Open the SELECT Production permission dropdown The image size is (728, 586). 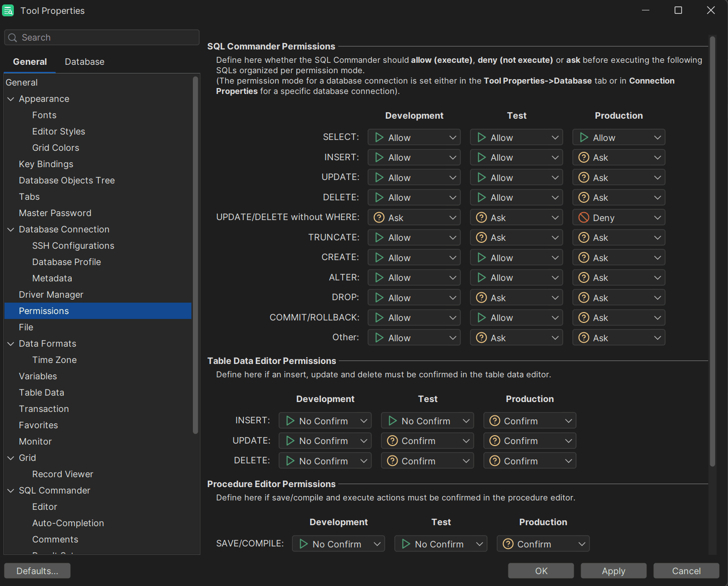click(x=657, y=137)
